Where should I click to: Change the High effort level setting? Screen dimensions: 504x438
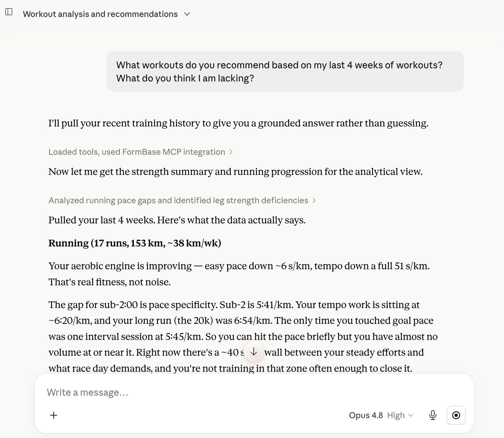[x=400, y=415]
